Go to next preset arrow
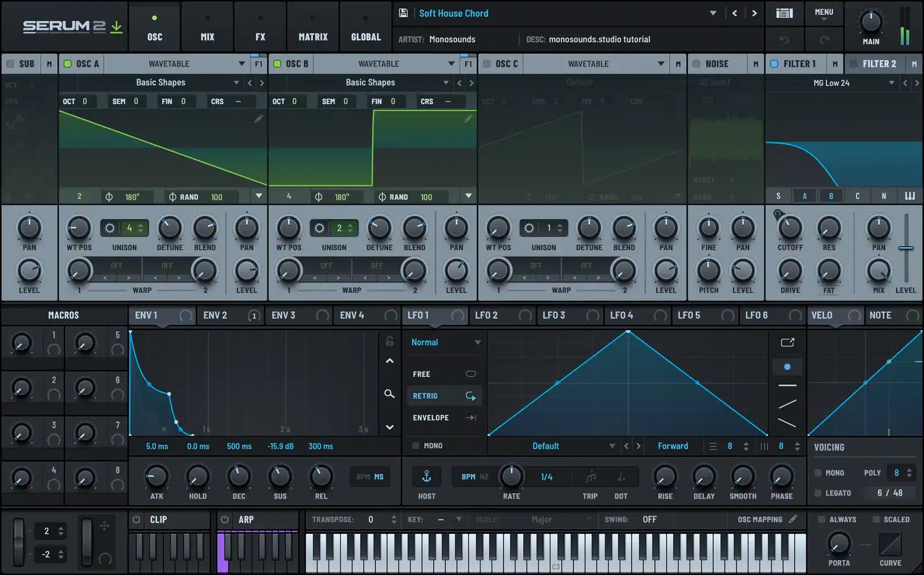Screen dimensions: 924x575 pyautogui.click(x=754, y=13)
